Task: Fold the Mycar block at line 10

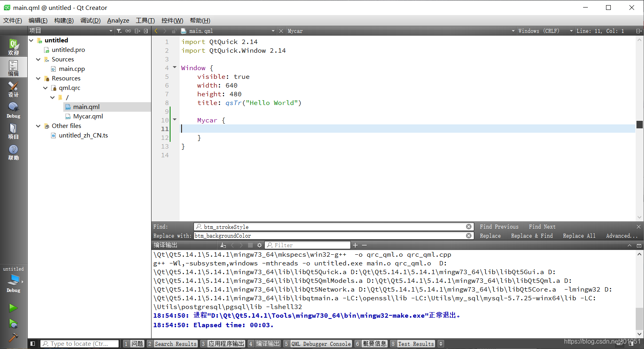Action: pyautogui.click(x=174, y=120)
